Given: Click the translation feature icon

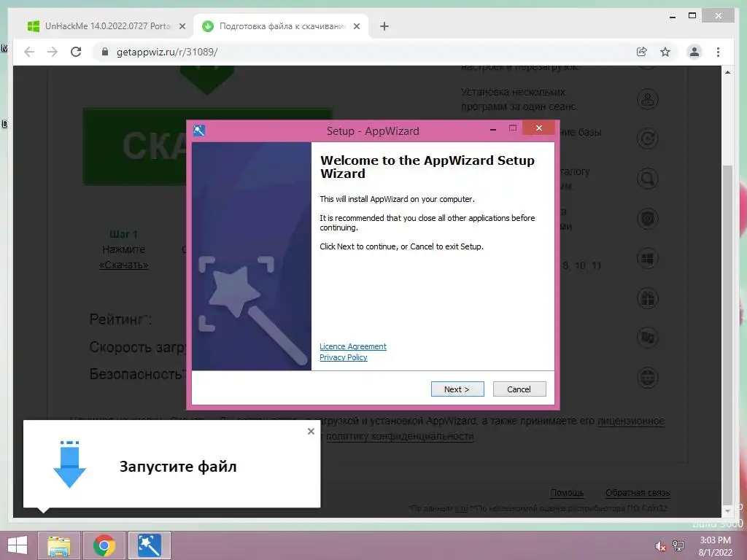Looking at the screenshot, I should tap(648, 338).
